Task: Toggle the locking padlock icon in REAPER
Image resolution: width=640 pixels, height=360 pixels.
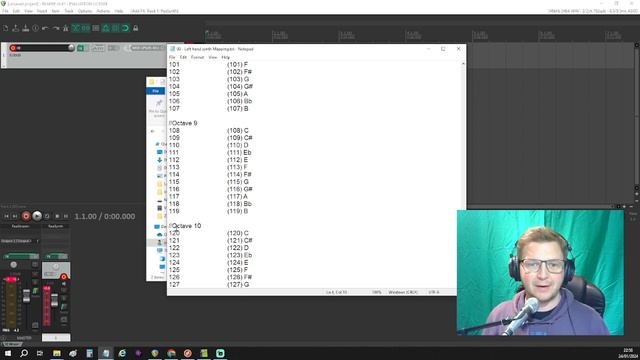Action: click(x=136, y=28)
